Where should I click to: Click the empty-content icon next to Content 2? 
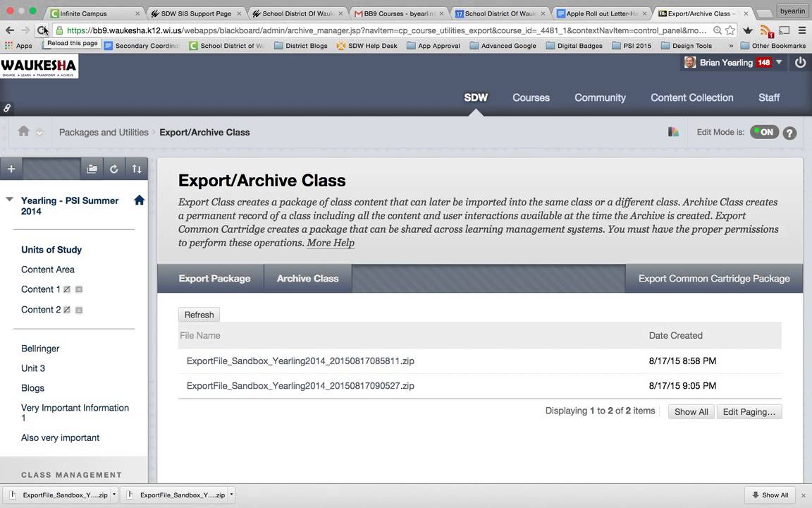tap(79, 310)
